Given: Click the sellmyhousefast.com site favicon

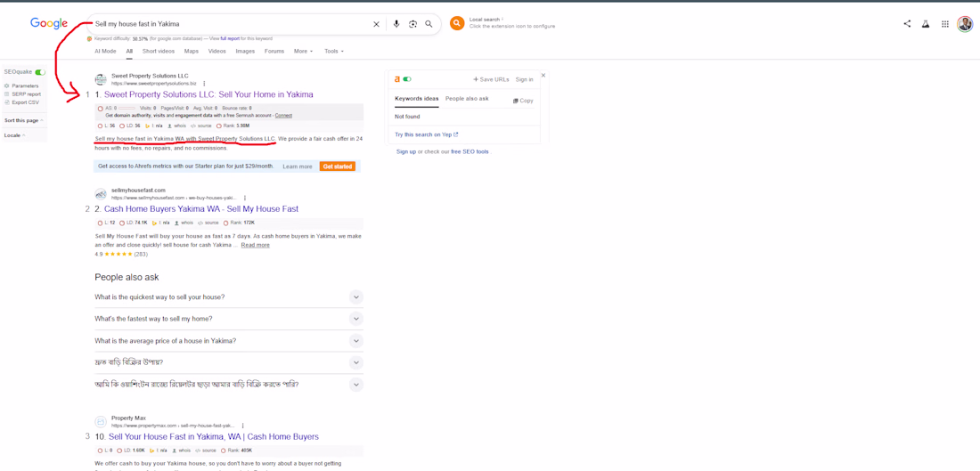Looking at the screenshot, I should click(101, 193).
